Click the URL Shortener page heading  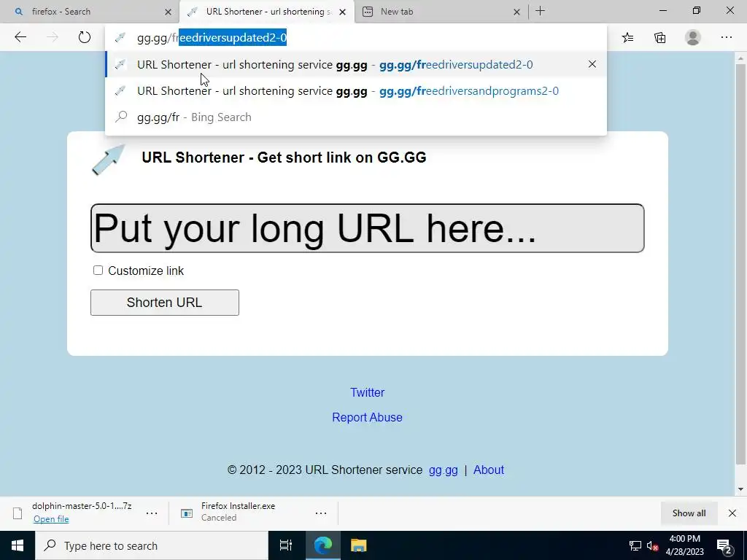[284, 157]
